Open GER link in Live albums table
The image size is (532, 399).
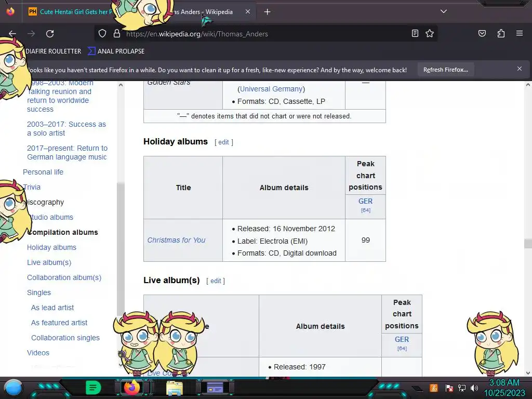click(x=402, y=339)
